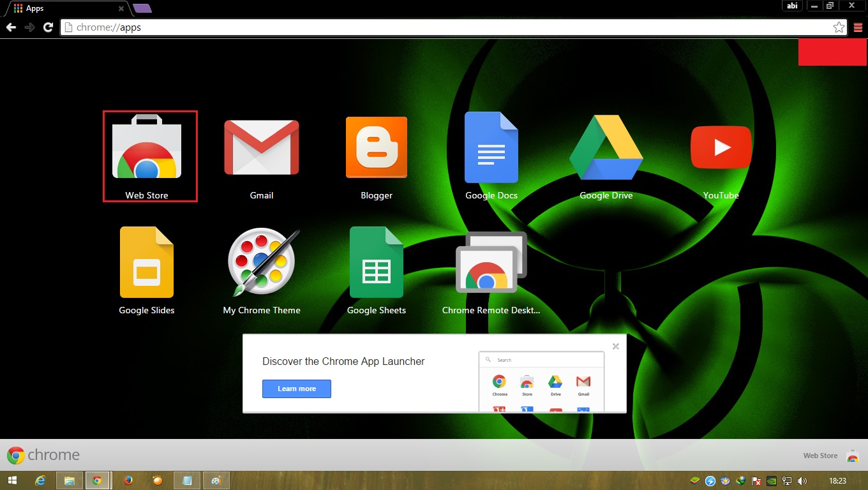Open the orange media player taskbar icon
This screenshot has height=490, width=868.
coord(158,480)
